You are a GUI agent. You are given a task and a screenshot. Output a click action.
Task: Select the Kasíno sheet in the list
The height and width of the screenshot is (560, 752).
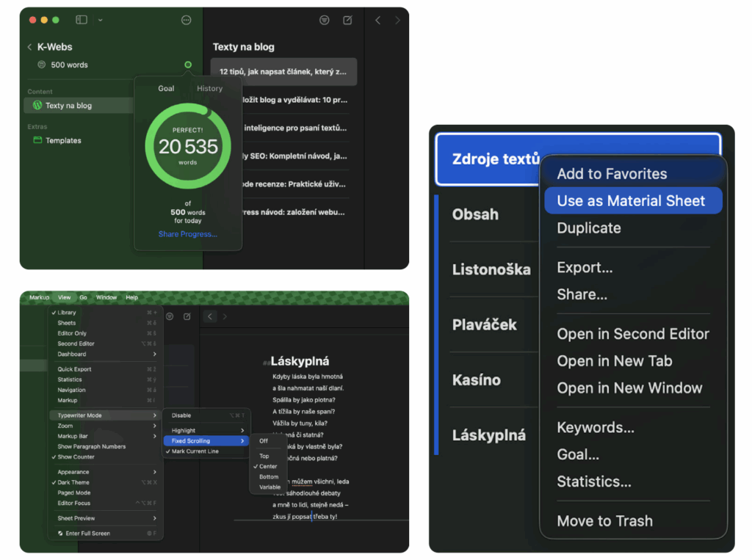click(x=477, y=380)
